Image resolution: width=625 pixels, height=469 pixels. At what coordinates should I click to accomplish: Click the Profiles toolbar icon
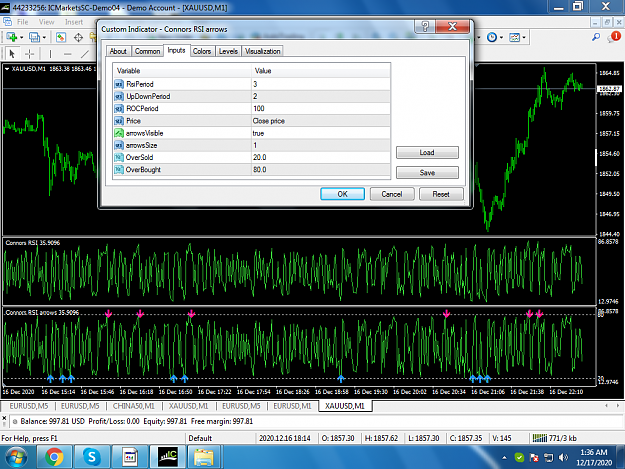point(34,37)
